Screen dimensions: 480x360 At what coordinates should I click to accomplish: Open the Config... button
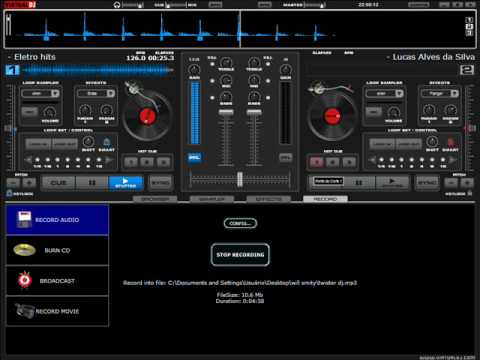tap(240, 223)
